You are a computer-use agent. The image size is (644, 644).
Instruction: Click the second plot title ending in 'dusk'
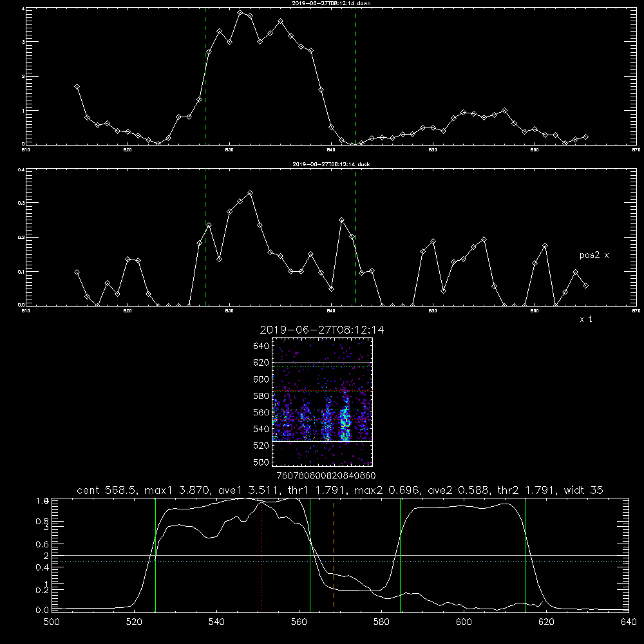point(332,164)
